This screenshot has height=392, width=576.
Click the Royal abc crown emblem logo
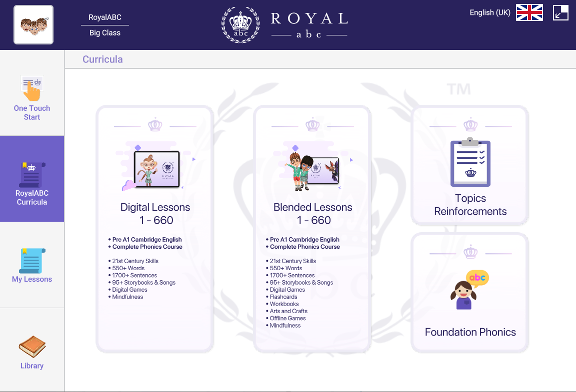point(240,24)
